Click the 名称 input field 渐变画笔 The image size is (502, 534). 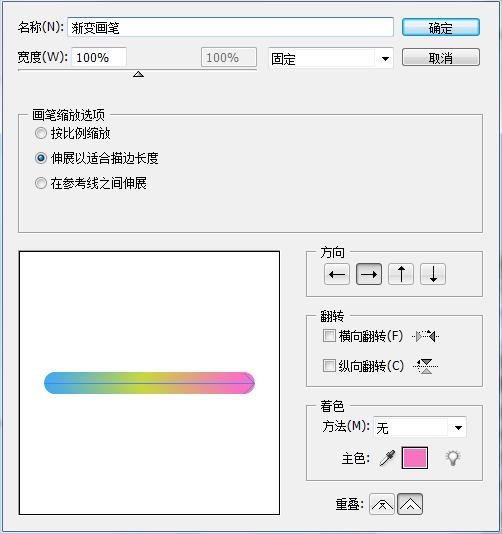pyautogui.click(x=230, y=27)
